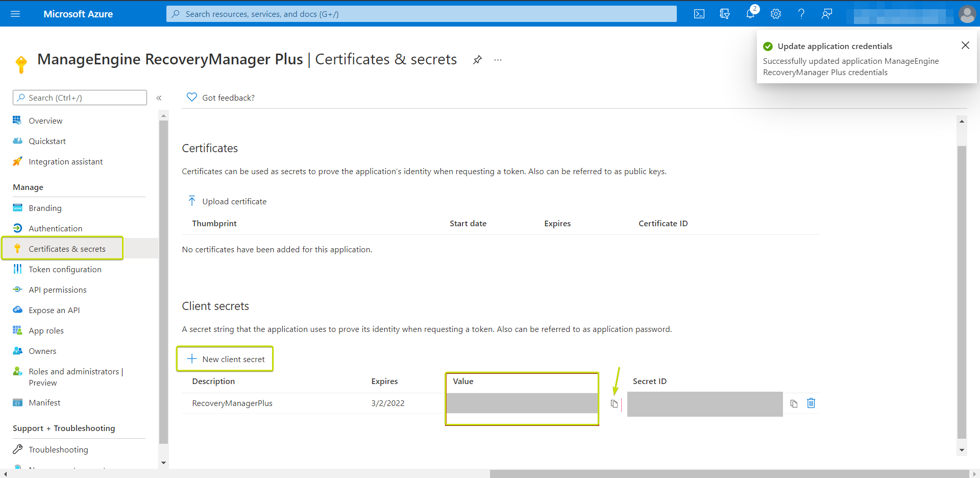Open API permissions menu item

pyautogui.click(x=57, y=290)
